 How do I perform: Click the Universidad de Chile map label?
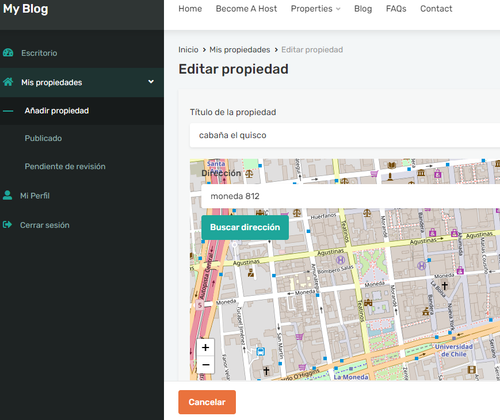point(453,350)
